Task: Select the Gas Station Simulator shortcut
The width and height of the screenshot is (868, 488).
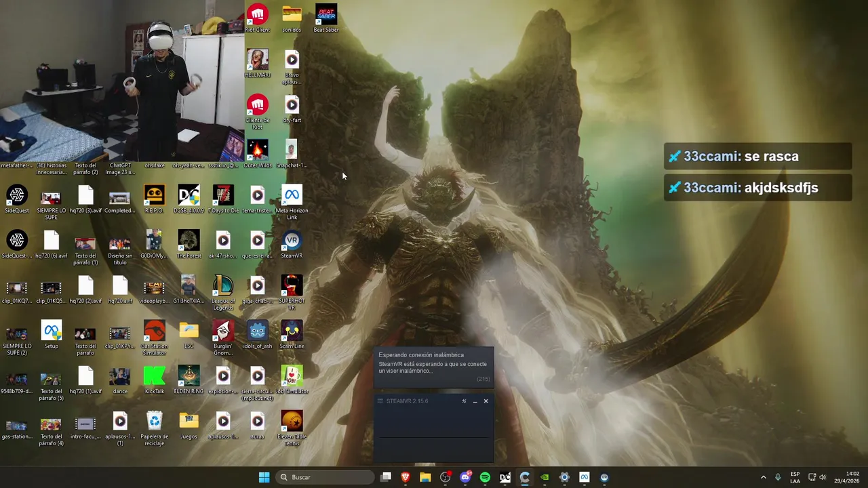Action: click(154, 338)
